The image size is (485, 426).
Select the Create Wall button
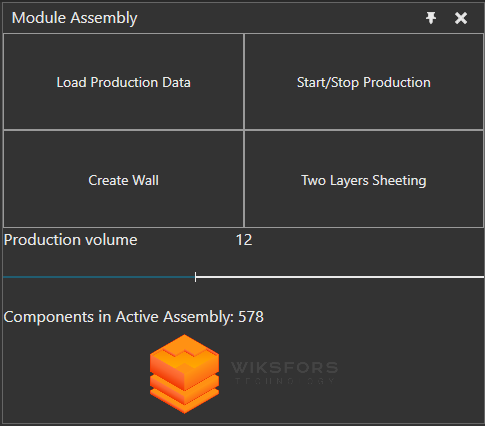(x=123, y=179)
